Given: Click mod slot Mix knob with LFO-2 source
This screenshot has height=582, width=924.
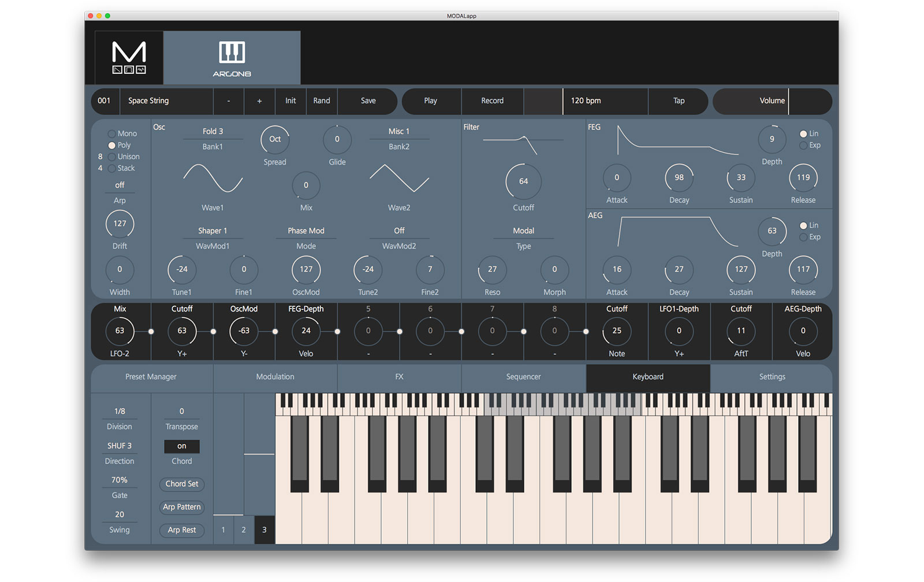Looking at the screenshot, I should pyautogui.click(x=120, y=331).
